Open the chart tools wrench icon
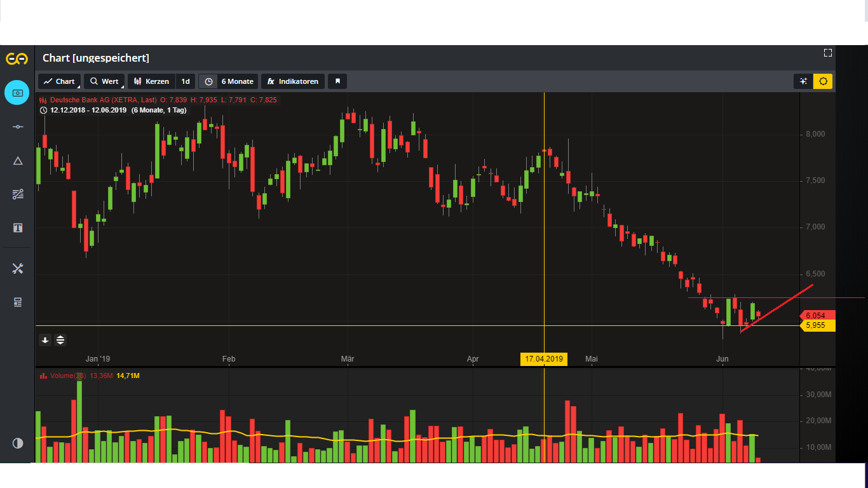 (x=17, y=268)
